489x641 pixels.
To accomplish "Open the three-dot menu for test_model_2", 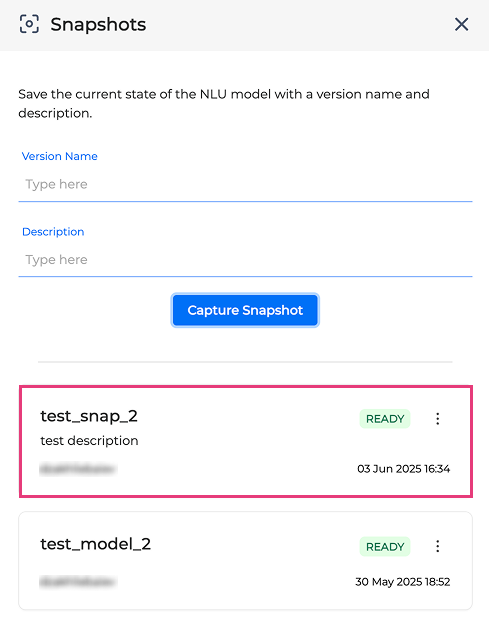I will coord(437,546).
